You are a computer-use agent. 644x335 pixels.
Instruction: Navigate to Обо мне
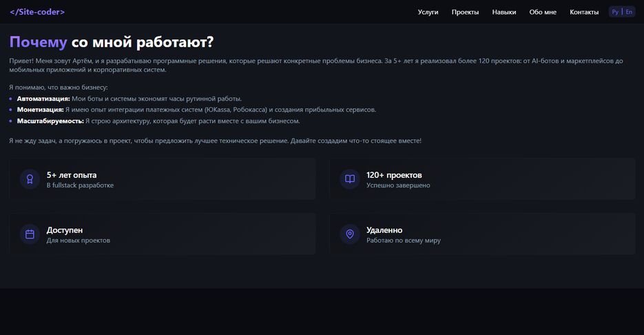click(543, 12)
